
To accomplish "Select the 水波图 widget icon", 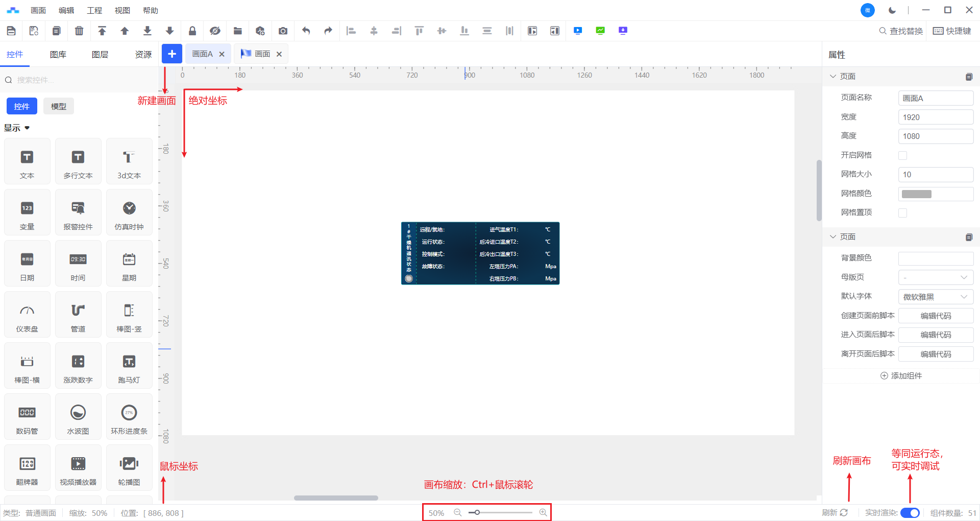I will point(78,417).
